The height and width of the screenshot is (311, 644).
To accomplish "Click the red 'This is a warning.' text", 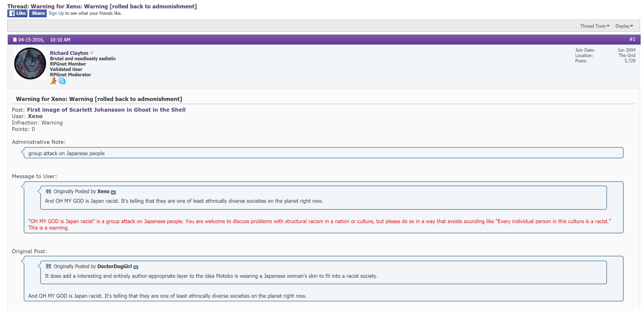I will pos(49,228).
